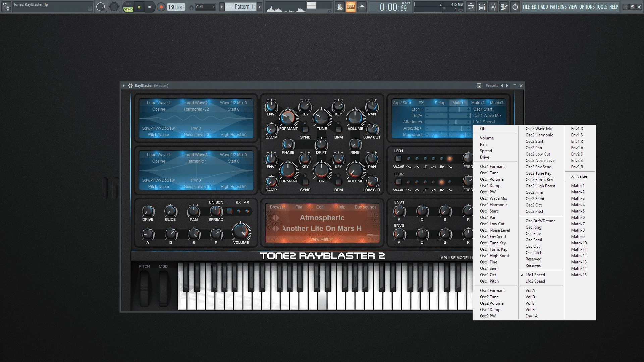
Task: Enable 4X unison mode
Action: coord(247,211)
